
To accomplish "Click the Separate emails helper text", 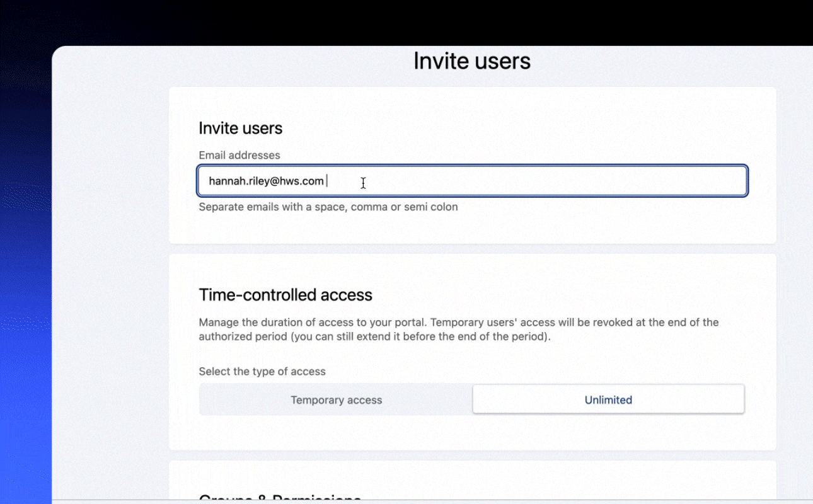I will pos(328,207).
